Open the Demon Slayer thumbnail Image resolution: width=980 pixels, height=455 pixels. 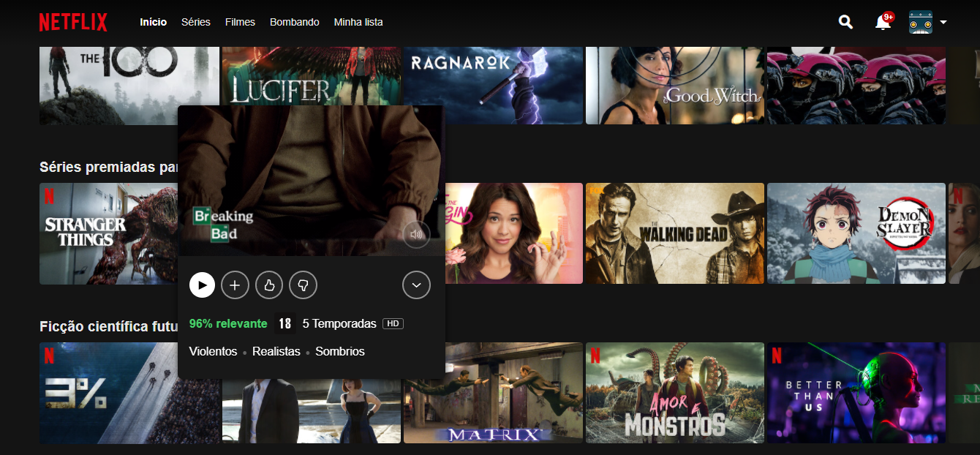[856, 233]
